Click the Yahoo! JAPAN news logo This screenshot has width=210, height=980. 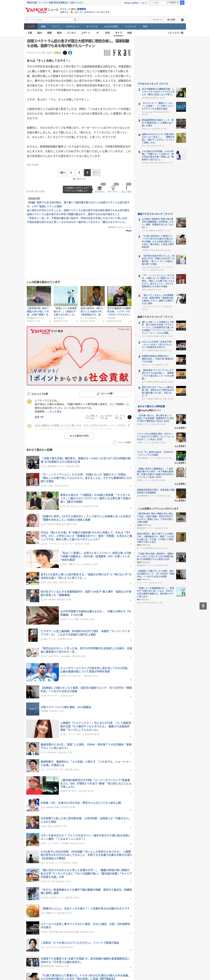point(42,10)
